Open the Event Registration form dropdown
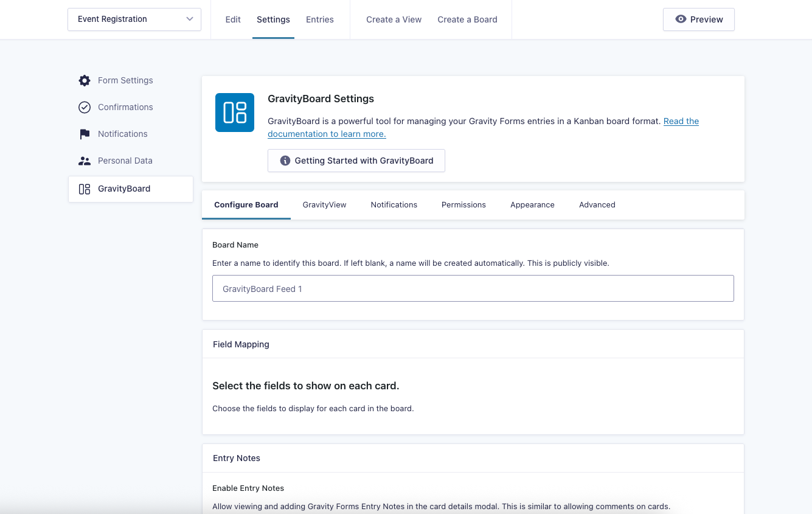This screenshot has height=514, width=812. click(x=134, y=19)
